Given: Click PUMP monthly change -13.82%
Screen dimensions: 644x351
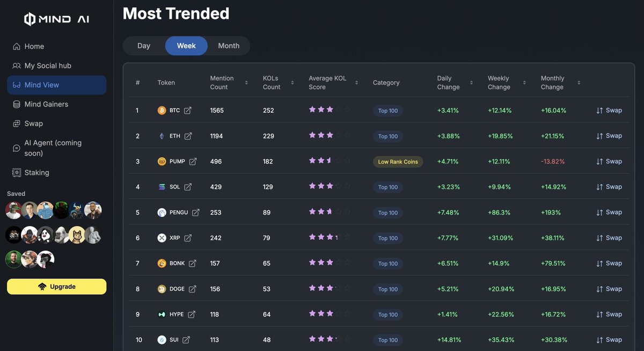Looking at the screenshot, I should point(553,162).
